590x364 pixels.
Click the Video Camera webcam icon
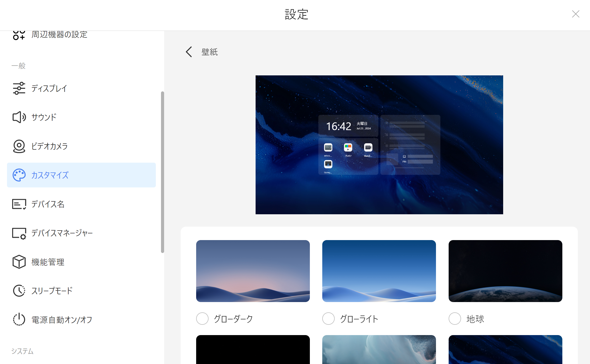point(19,146)
